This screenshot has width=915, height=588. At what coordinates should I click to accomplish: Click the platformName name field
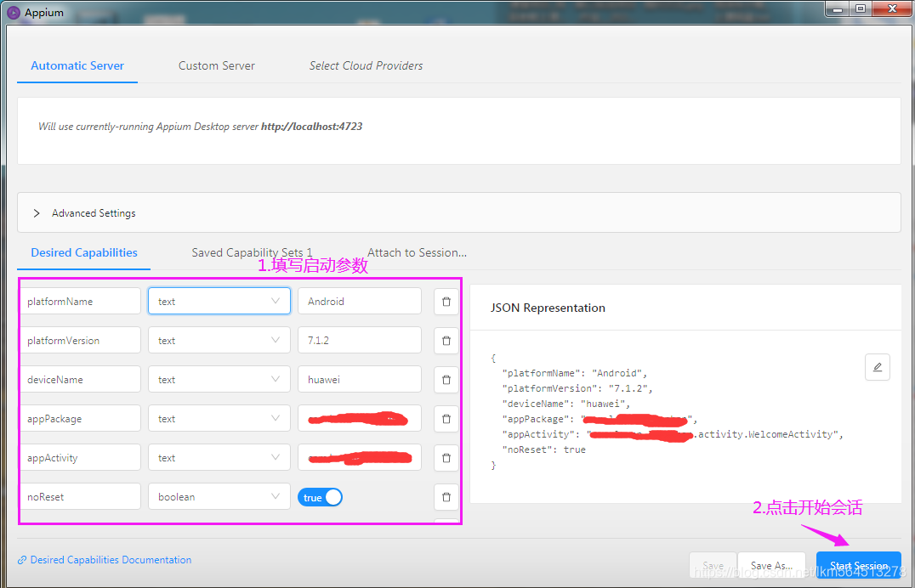(81, 301)
